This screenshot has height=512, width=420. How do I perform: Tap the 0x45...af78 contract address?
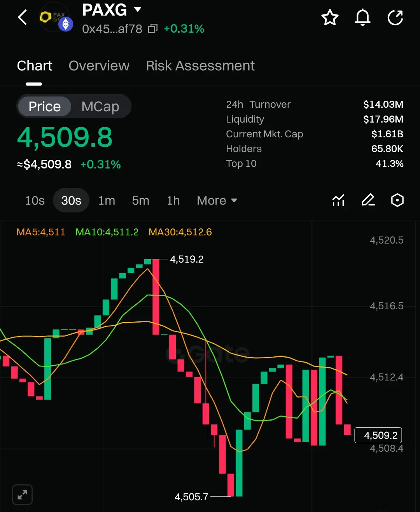[112, 29]
